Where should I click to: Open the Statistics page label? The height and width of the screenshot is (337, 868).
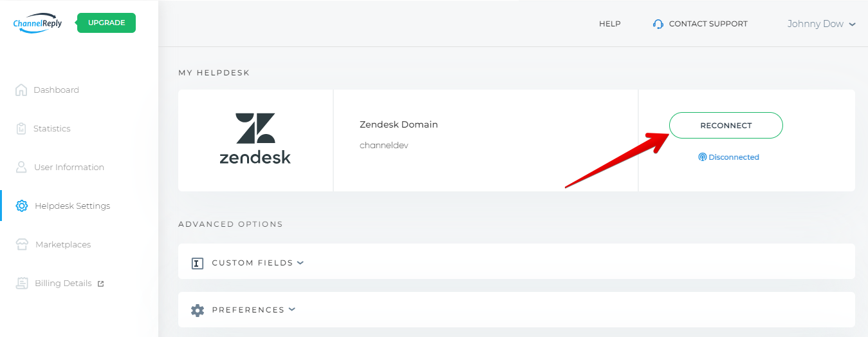tap(52, 128)
